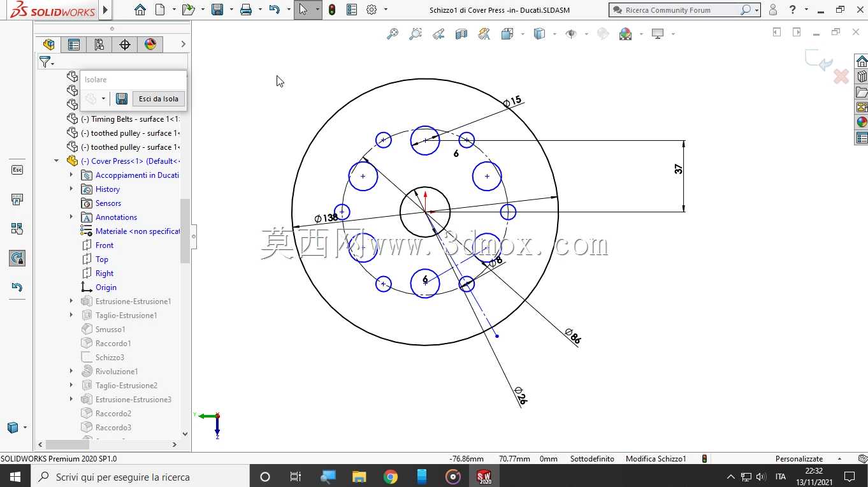Collapse the feature tree panel handle
Viewport: 868px width, 487px height.
tap(194, 236)
